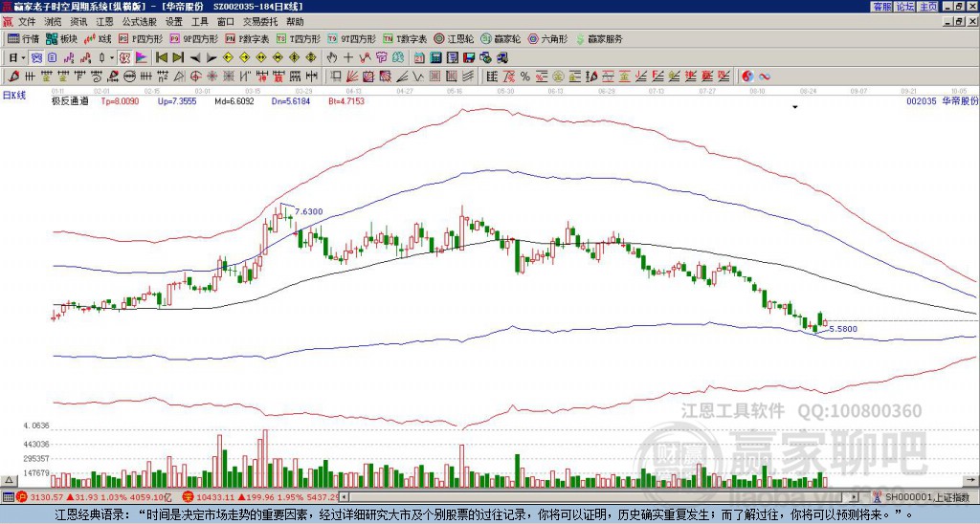Select the zigzag wave line tool

coord(418,76)
